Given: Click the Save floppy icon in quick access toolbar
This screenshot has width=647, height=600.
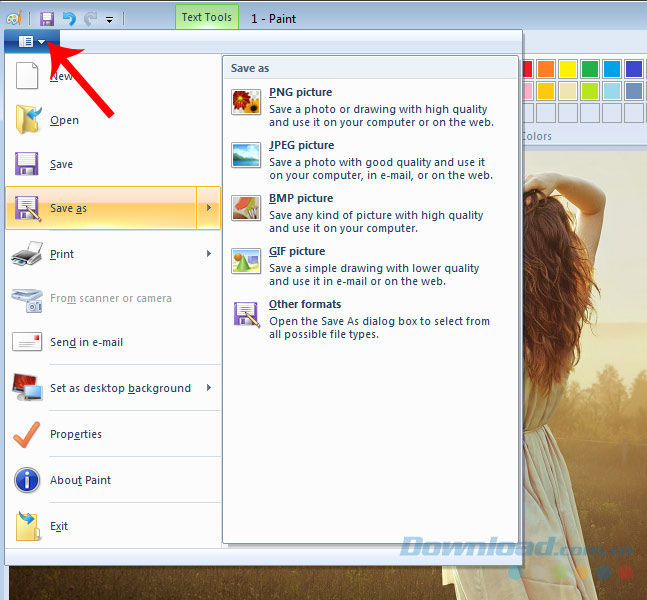Looking at the screenshot, I should 47,19.
